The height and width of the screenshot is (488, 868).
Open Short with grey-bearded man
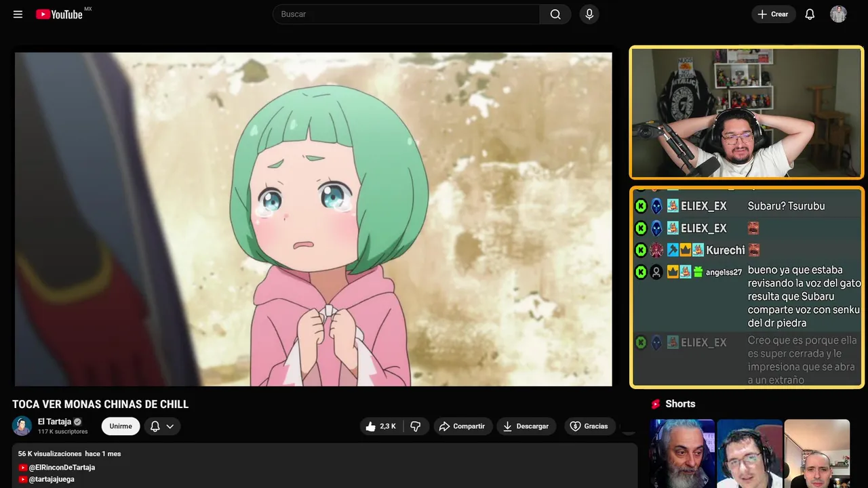682,453
